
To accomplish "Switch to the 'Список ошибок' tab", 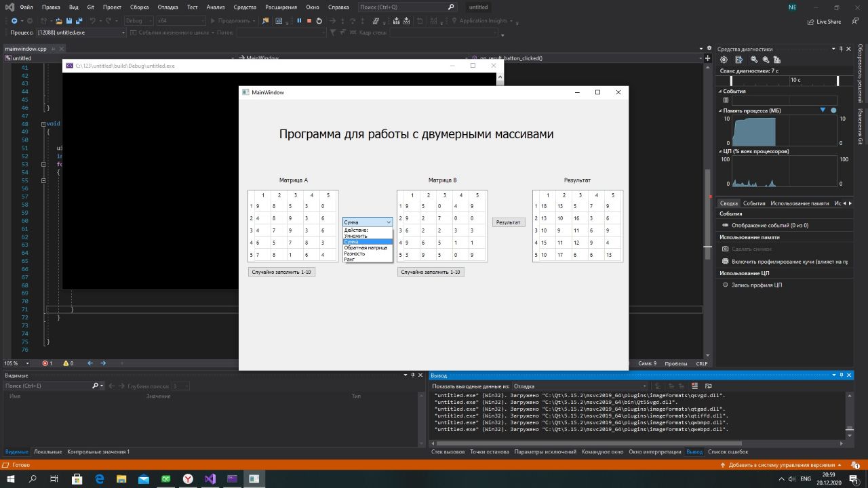I will (728, 451).
